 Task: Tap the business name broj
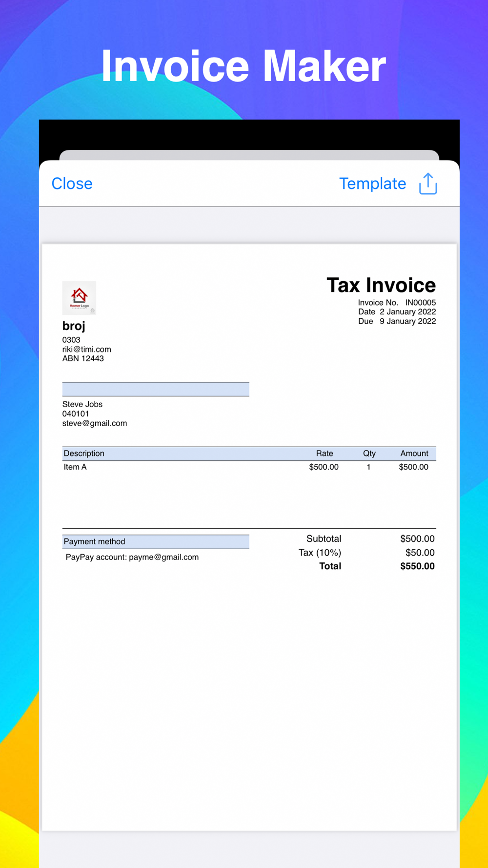tap(74, 326)
